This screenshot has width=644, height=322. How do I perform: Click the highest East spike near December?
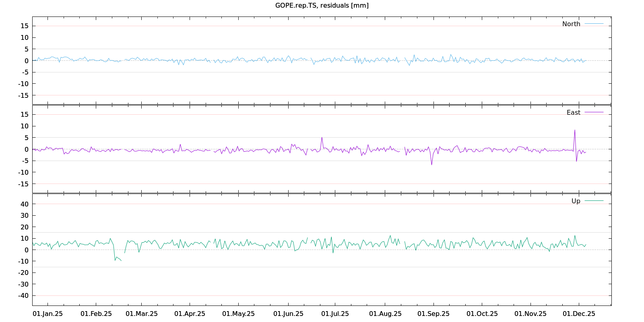click(575, 130)
